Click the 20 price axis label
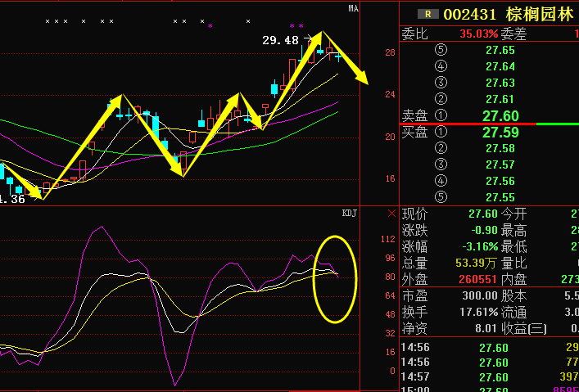The width and height of the screenshot is (579, 392). (x=390, y=137)
